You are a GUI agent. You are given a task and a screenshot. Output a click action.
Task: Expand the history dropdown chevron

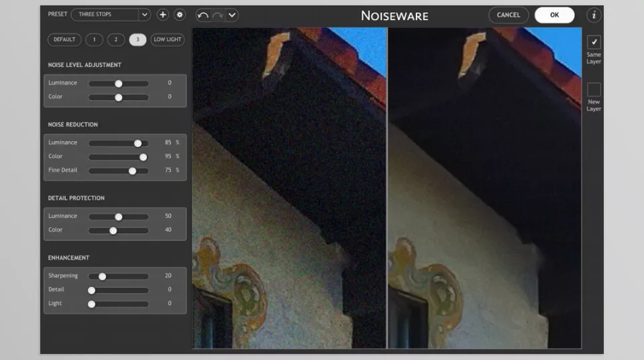231,15
